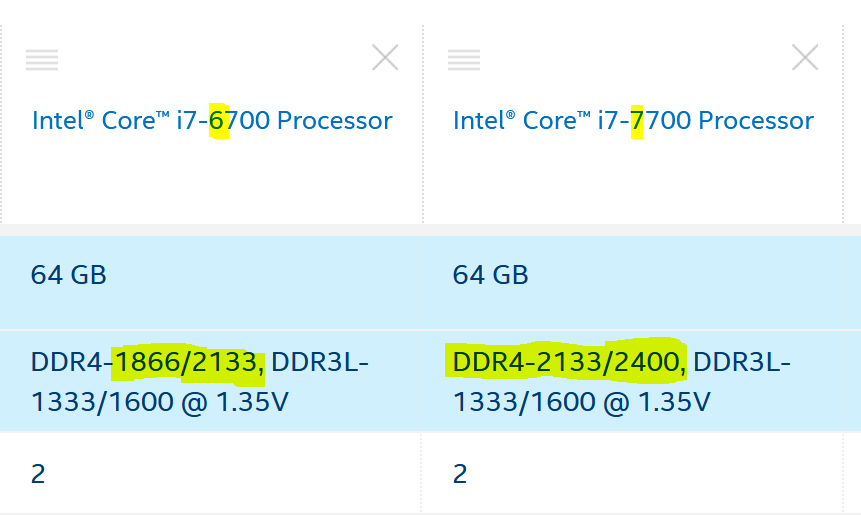Click the DDR3L- text in the i7-6700 column

click(320, 361)
